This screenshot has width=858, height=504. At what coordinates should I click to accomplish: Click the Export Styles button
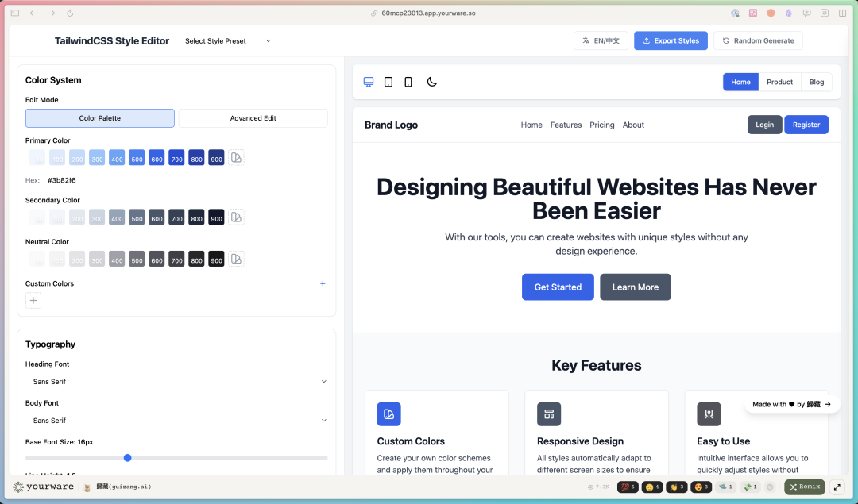671,41
